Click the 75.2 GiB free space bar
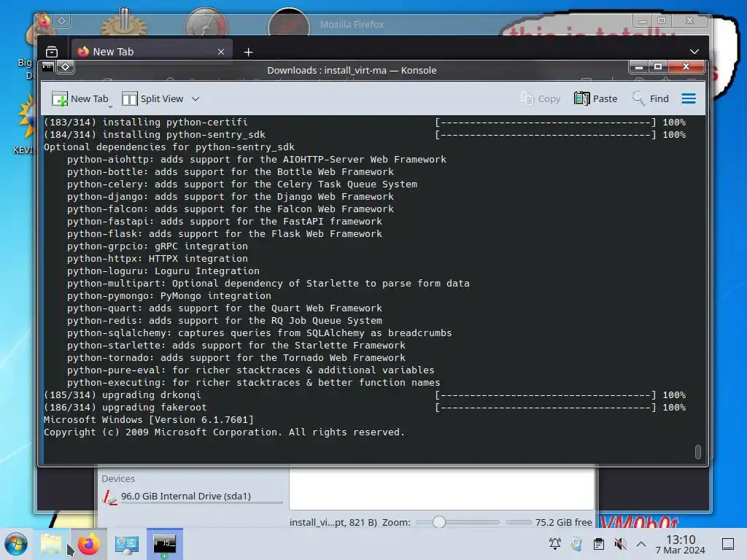 pos(519,522)
